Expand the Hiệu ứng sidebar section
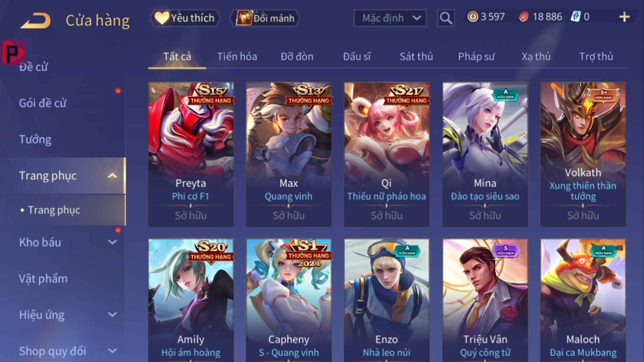 point(112,315)
